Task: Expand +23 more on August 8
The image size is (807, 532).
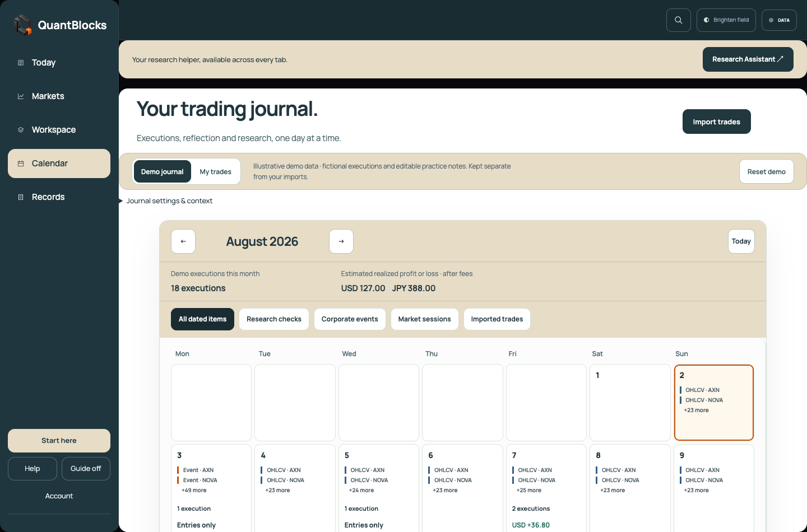Action: 613,491
